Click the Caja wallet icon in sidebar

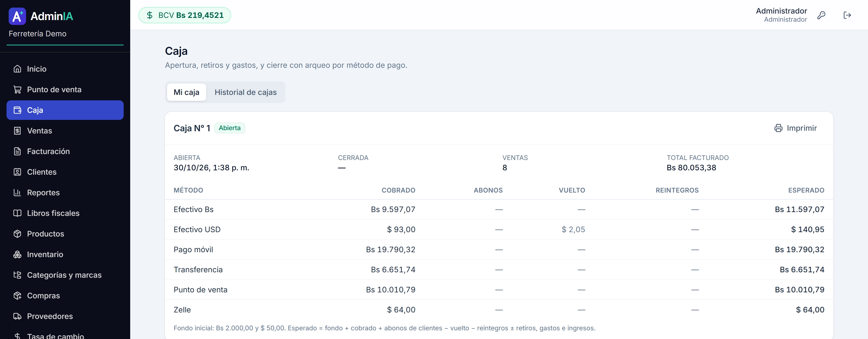(x=17, y=110)
